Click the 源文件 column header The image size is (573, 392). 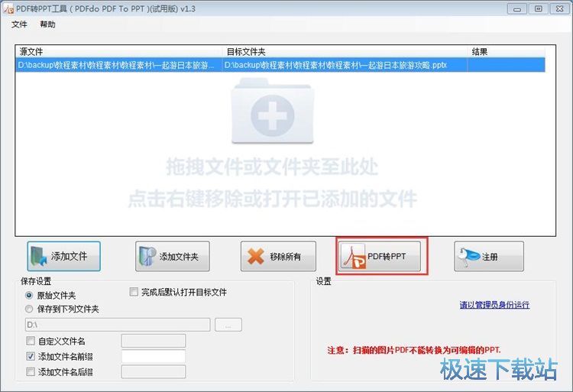click(118, 51)
